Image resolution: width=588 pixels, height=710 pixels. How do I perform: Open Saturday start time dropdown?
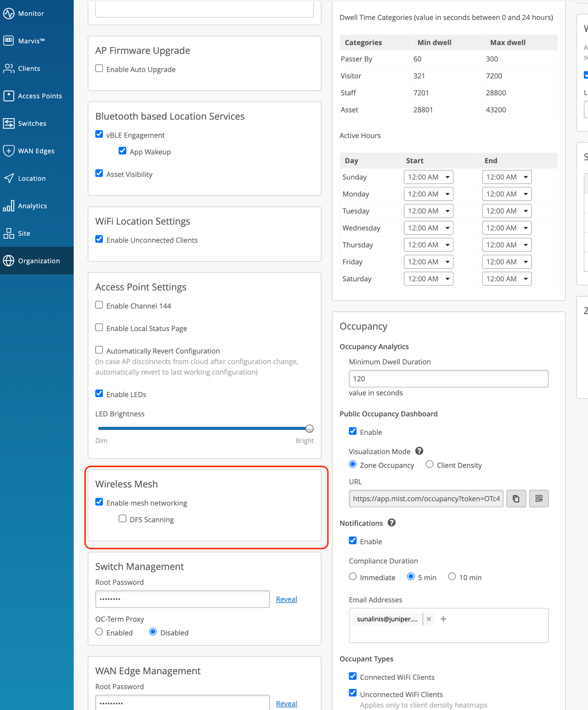(x=428, y=279)
